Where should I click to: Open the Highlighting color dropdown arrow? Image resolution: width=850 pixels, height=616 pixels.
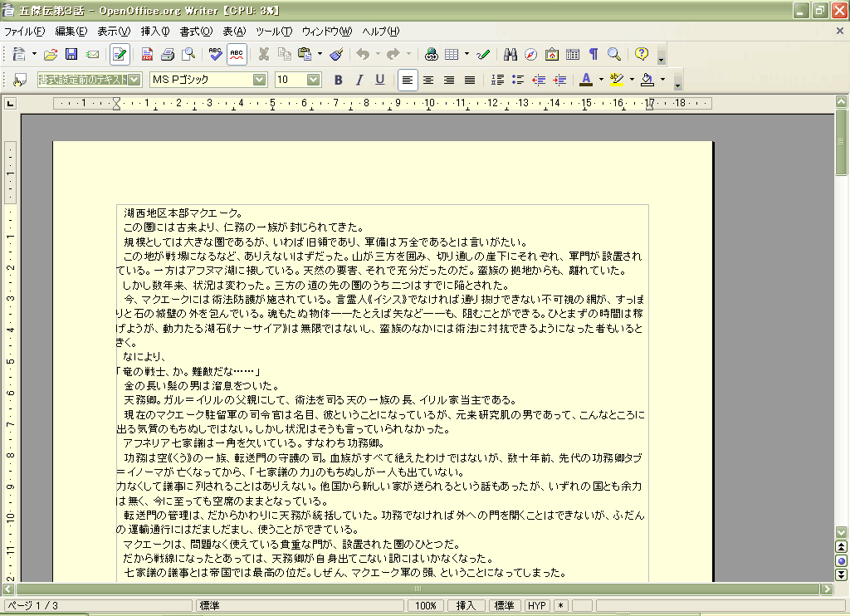(632, 81)
